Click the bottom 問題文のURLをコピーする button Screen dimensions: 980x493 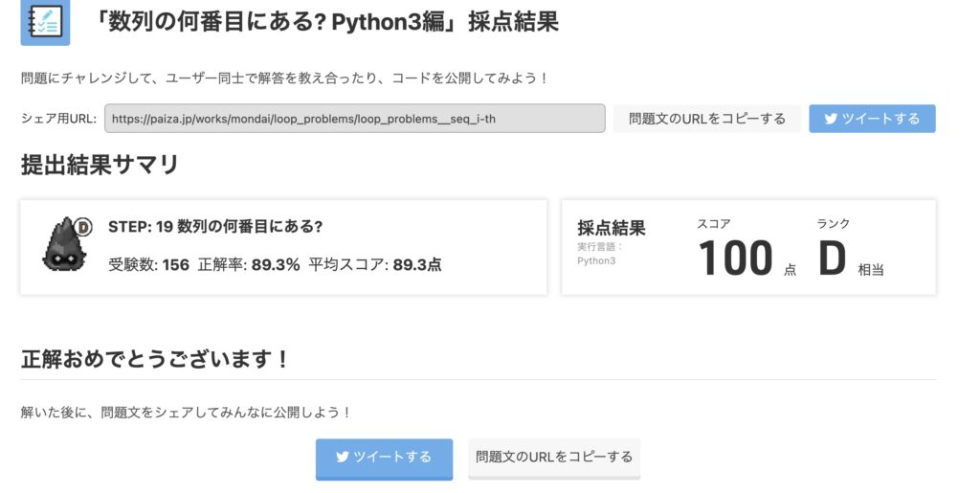[x=554, y=458]
